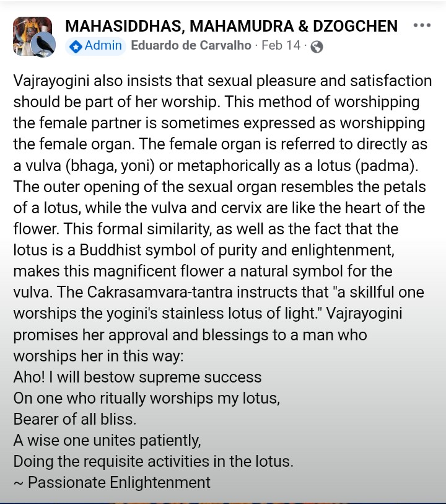Open the crow profile picture overlay
This screenshot has width=446, height=504.
tap(43, 45)
